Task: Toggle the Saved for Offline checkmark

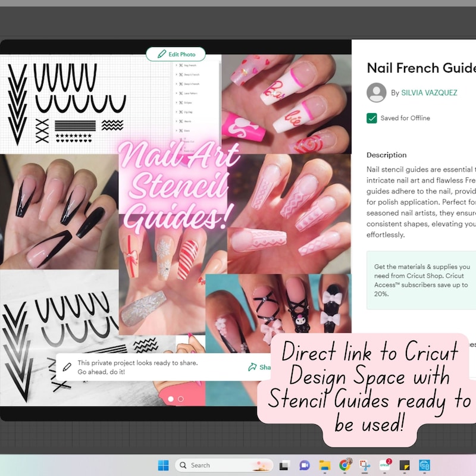Action: click(x=372, y=118)
